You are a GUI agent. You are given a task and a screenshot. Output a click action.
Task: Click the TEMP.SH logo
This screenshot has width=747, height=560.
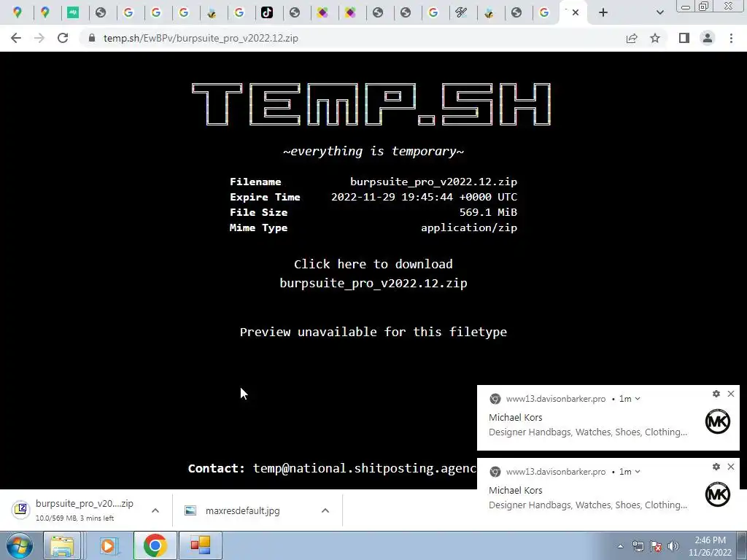point(371,104)
